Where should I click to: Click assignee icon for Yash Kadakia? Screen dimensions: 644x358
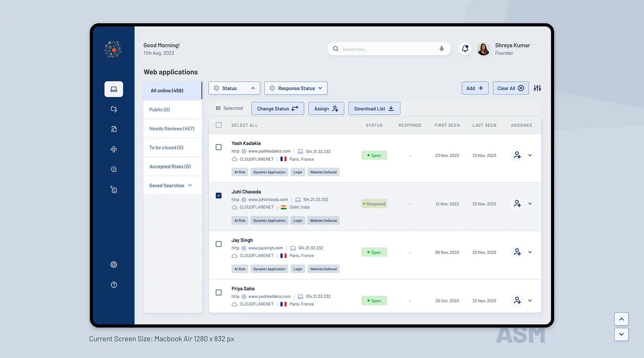[517, 155]
